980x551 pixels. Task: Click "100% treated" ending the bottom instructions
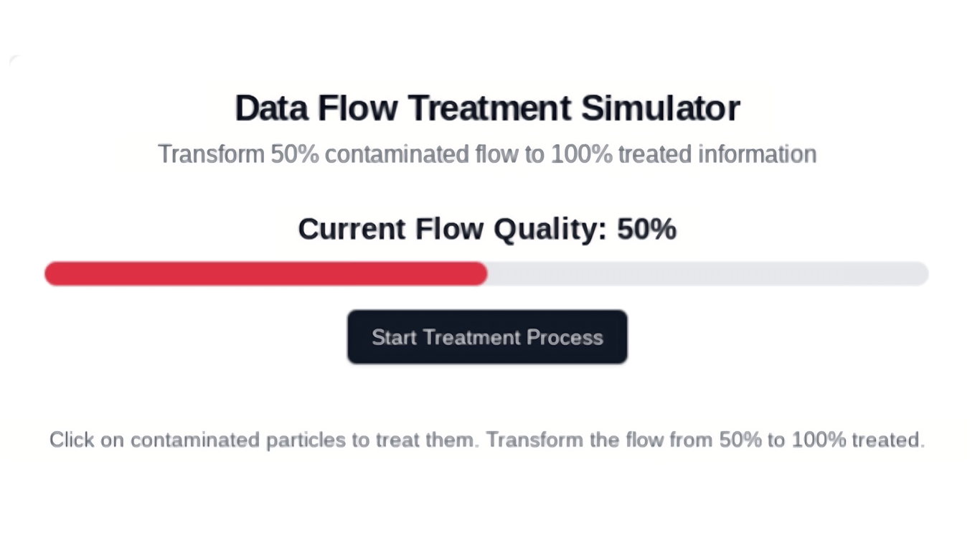click(857, 440)
